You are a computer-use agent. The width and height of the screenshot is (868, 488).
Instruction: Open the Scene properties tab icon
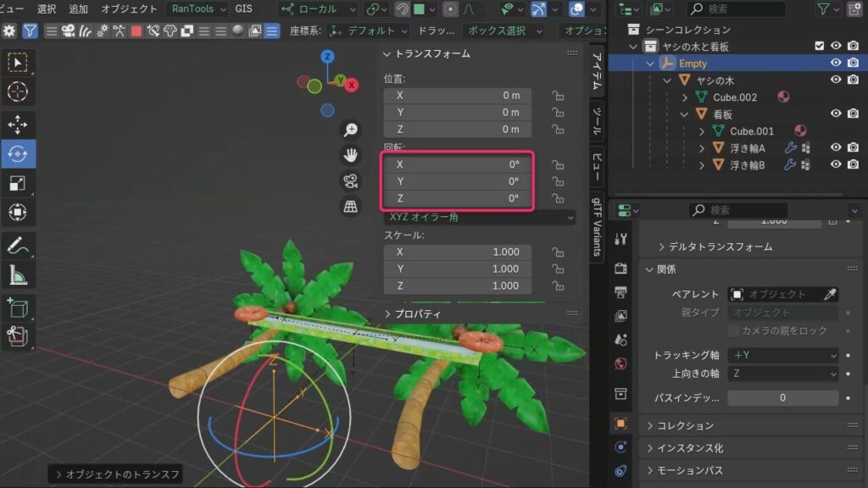point(620,339)
